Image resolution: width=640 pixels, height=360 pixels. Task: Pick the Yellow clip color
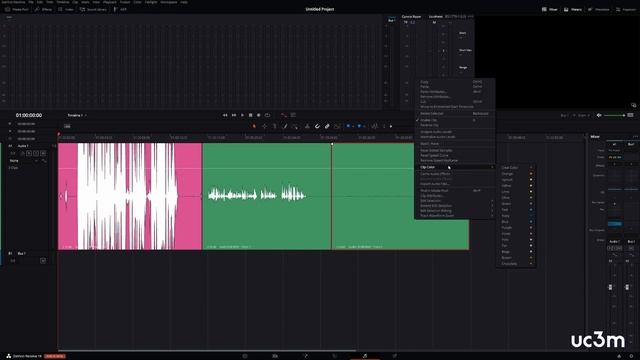tap(516, 186)
